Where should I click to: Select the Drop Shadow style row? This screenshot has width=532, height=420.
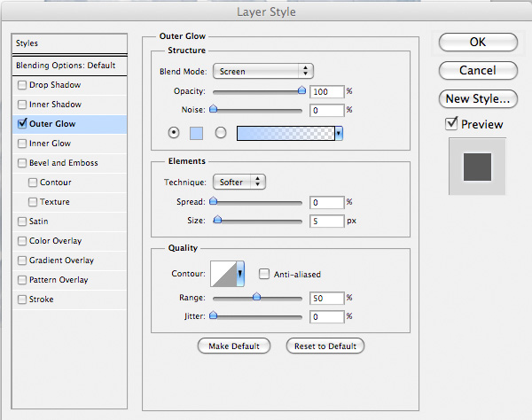(x=69, y=85)
